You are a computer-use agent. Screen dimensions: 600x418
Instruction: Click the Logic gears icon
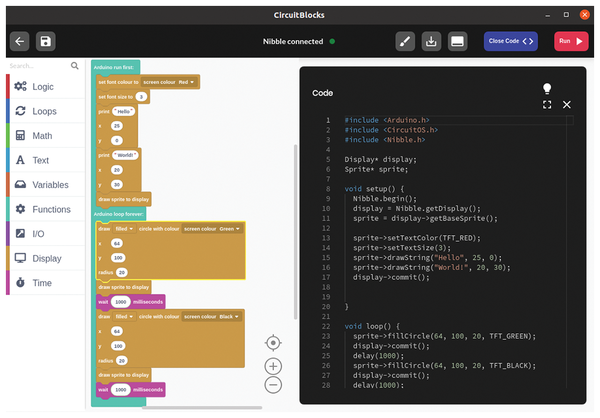[x=20, y=87]
